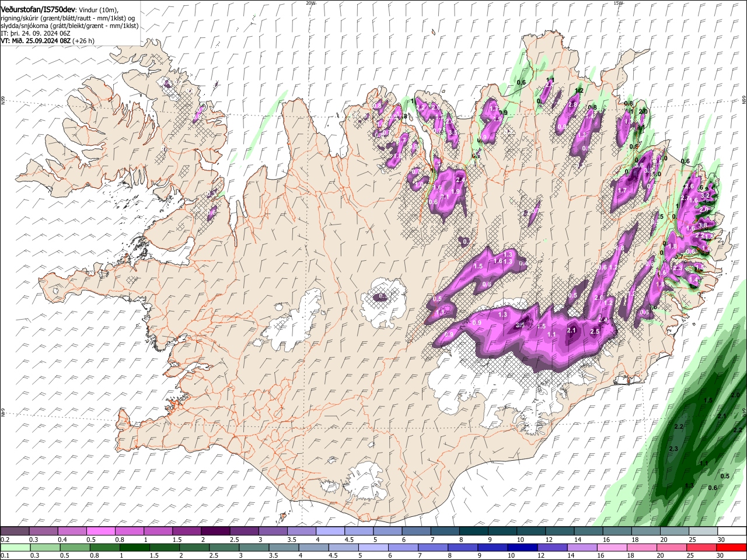Image resolution: width=747 pixels, height=560 pixels.
Task: Click the 'slydda/snjókoma (grátt/bleikt/grænt' description line
Action: tap(69, 26)
